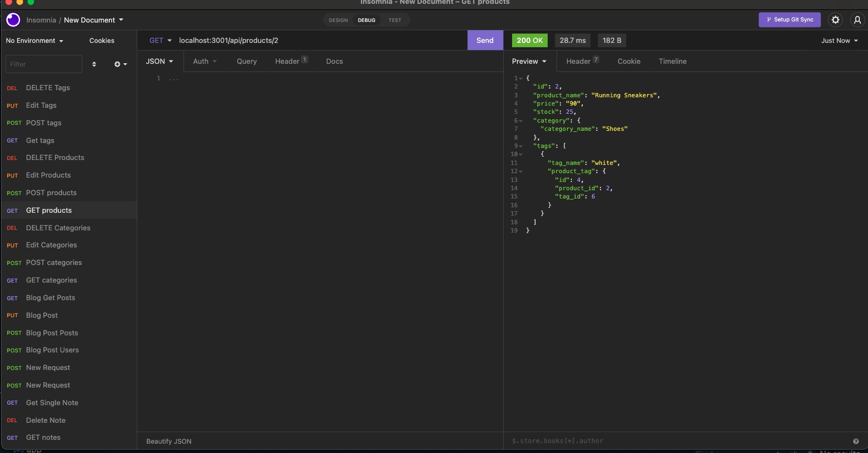868x453 pixels.
Task: Select the Blog Post PUT request
Action: (69, 316)
